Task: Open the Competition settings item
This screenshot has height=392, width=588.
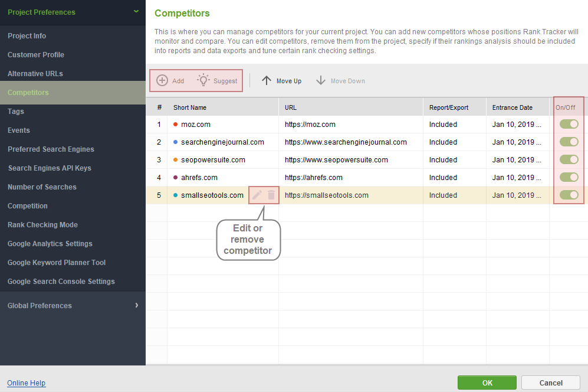Action: click(x=73, y=206)
